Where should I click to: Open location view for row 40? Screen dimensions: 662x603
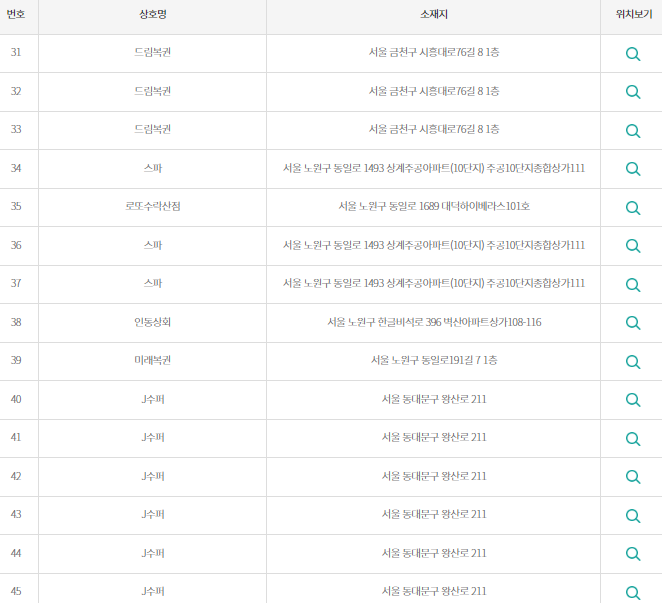point(632,399)
